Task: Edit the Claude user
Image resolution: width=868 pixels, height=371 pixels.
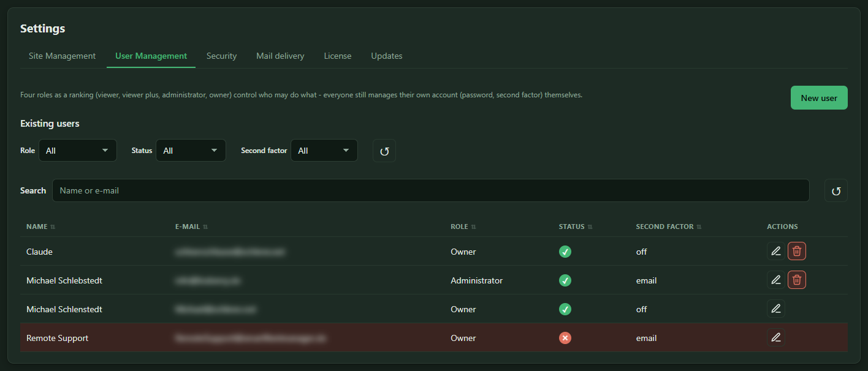Action: point(776,251)
